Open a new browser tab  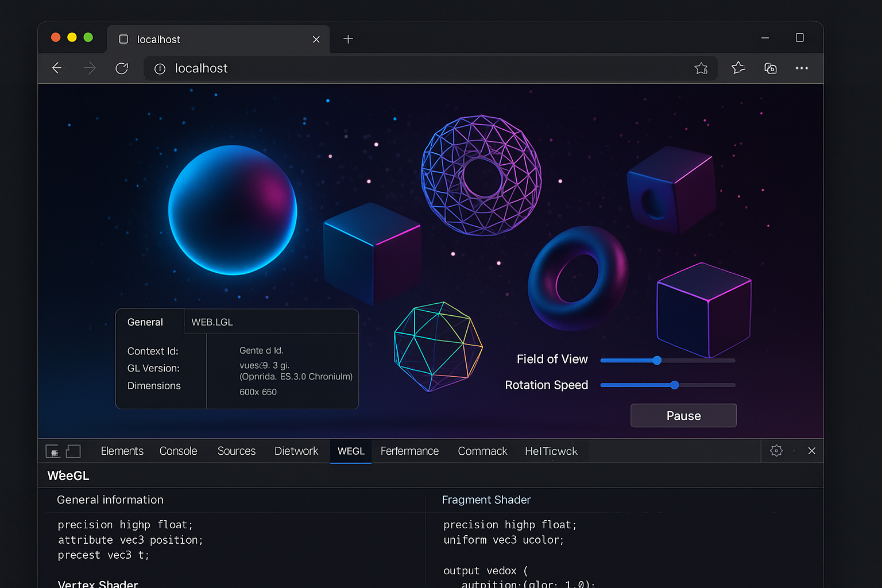348,39
